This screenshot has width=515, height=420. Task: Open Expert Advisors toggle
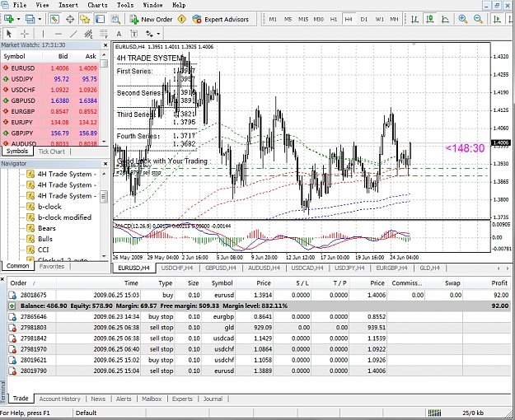tap(220, 19)
